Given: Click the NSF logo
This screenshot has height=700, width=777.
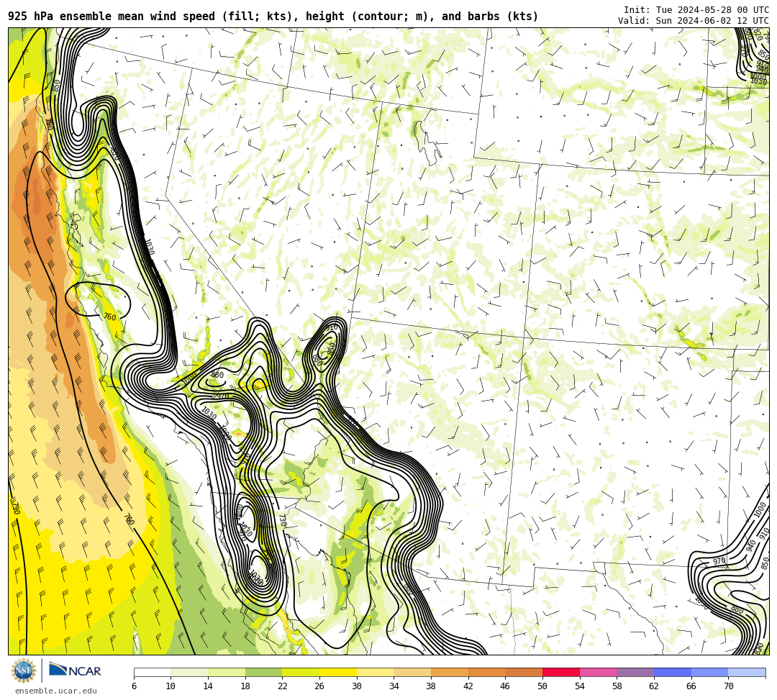Looking at the screenshot, I should tap(24, 671).
